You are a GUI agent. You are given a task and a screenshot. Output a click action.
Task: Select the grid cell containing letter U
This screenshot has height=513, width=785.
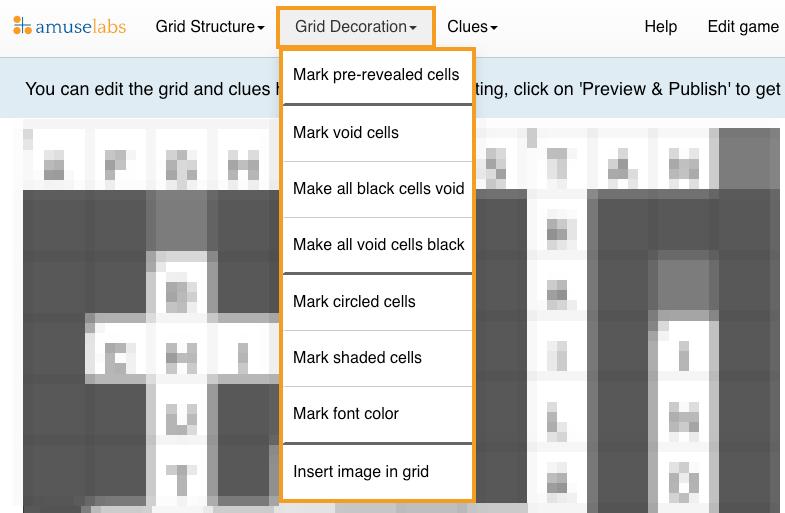[181, 415]
